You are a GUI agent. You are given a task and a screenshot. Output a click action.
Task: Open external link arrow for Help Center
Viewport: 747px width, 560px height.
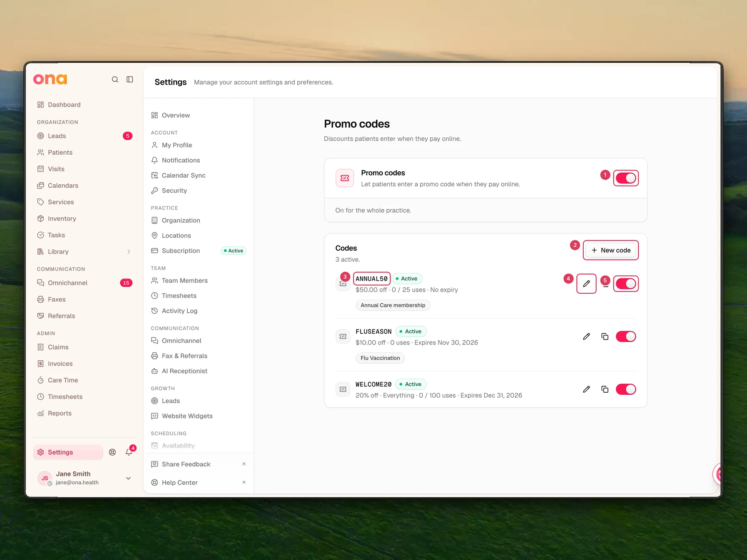point(244,483)
